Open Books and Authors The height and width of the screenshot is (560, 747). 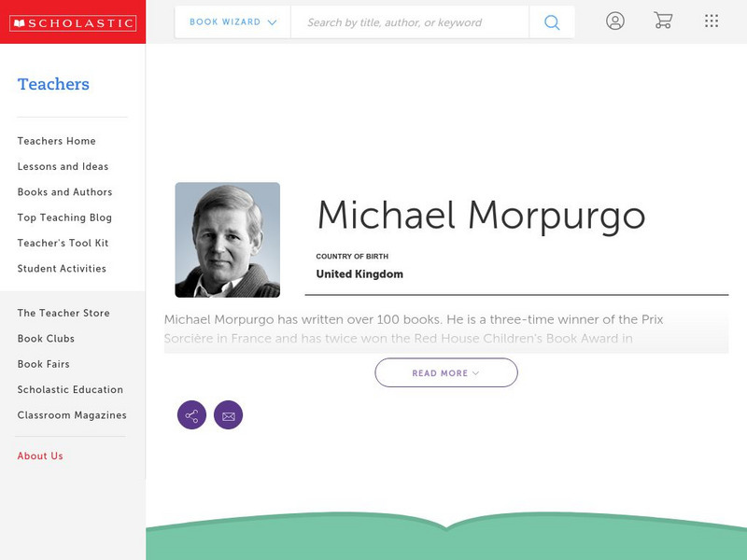(64, 192)
